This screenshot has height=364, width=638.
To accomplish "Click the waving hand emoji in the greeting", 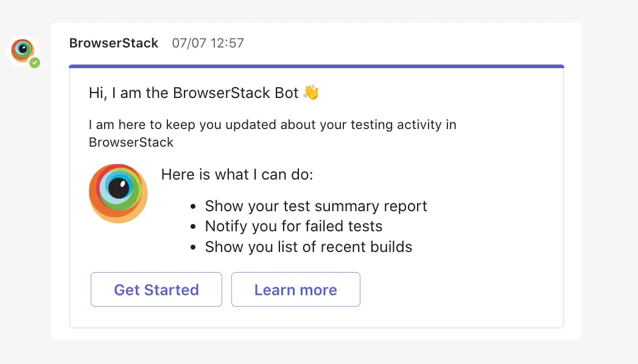I will pyautogui.click(x=311, y=93).
